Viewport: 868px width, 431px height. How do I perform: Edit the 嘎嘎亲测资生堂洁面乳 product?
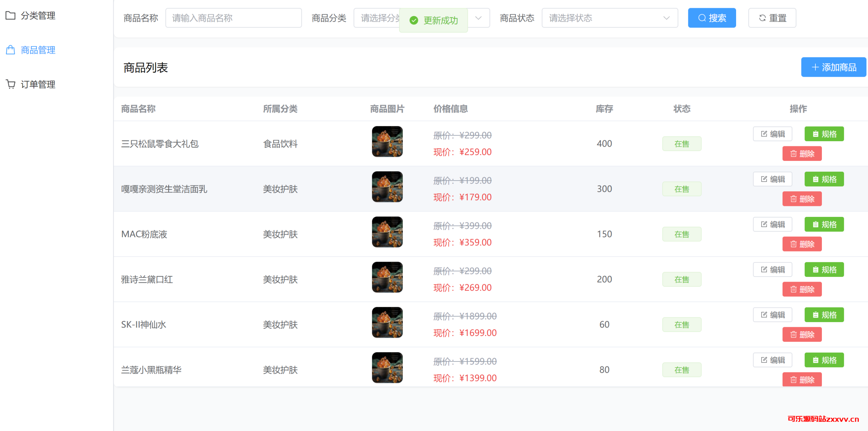772,179
